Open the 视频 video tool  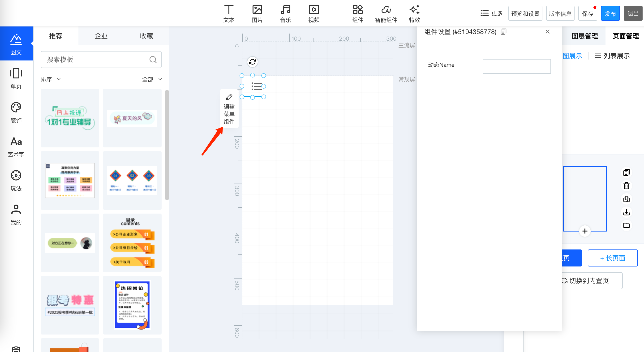(x=314, y=13)
